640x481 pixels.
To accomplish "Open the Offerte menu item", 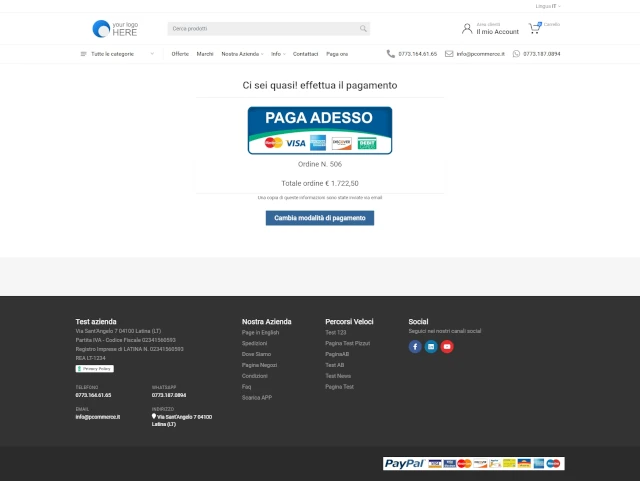I will [x=180, y=54].
